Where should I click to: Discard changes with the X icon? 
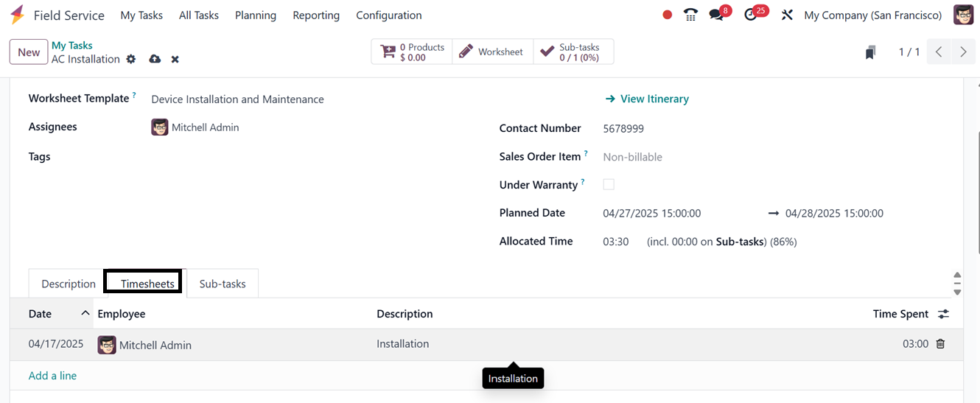coord(175,59)
